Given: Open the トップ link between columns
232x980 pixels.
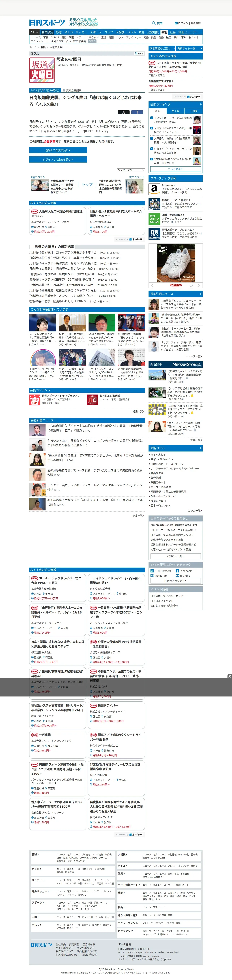Looking at the screenshot, I should [x=87, y=184].
